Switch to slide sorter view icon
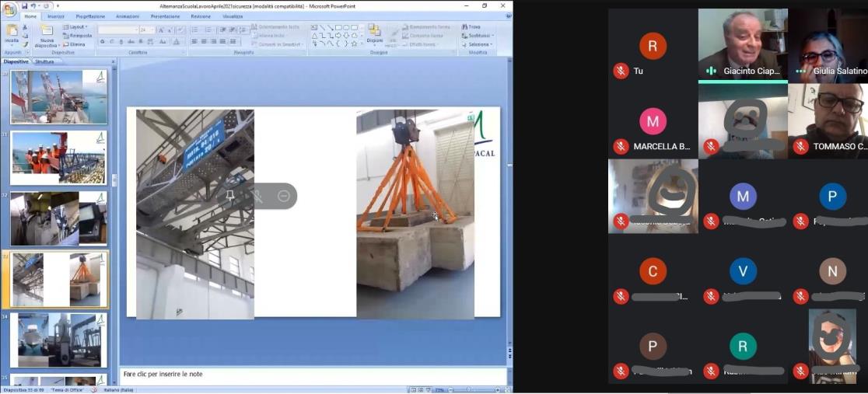Image resolution: width=868 pixels, height=394 pixels. [x=420, y=389]
